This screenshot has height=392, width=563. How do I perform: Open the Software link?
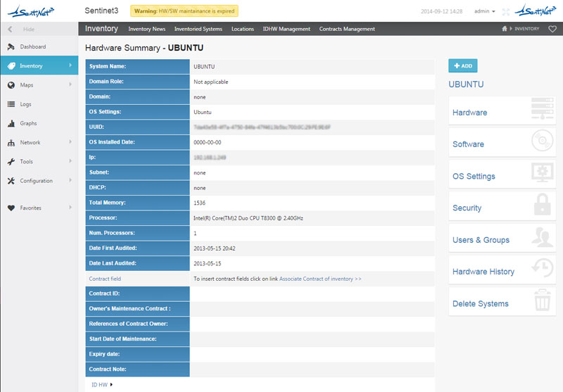[468, 144]
